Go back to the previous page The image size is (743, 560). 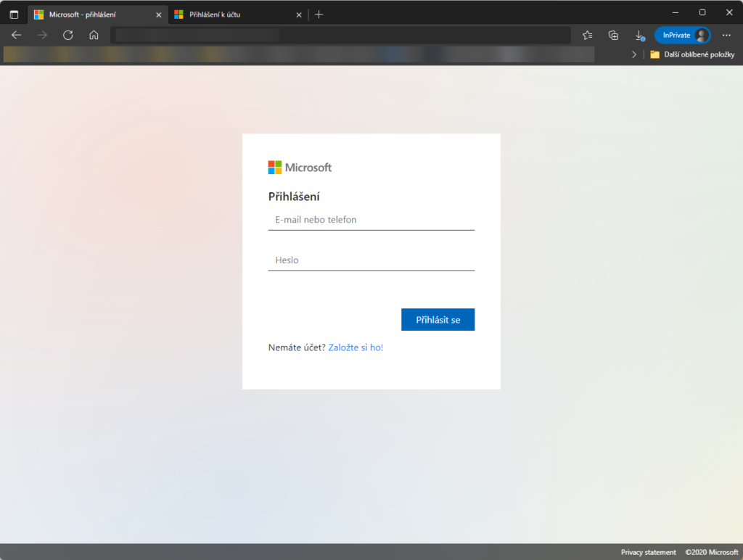pos(17,35)
